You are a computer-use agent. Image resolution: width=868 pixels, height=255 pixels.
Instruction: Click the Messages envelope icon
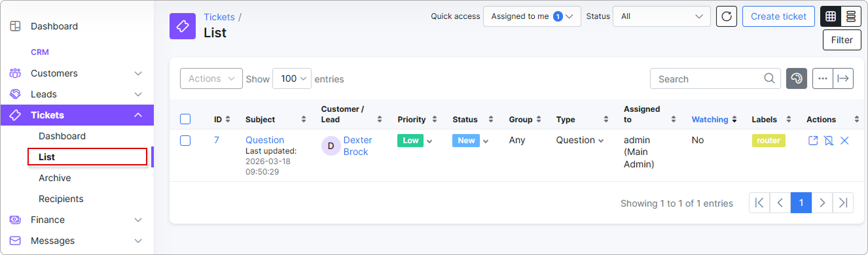pyautogui.click(x=15, y=241)
